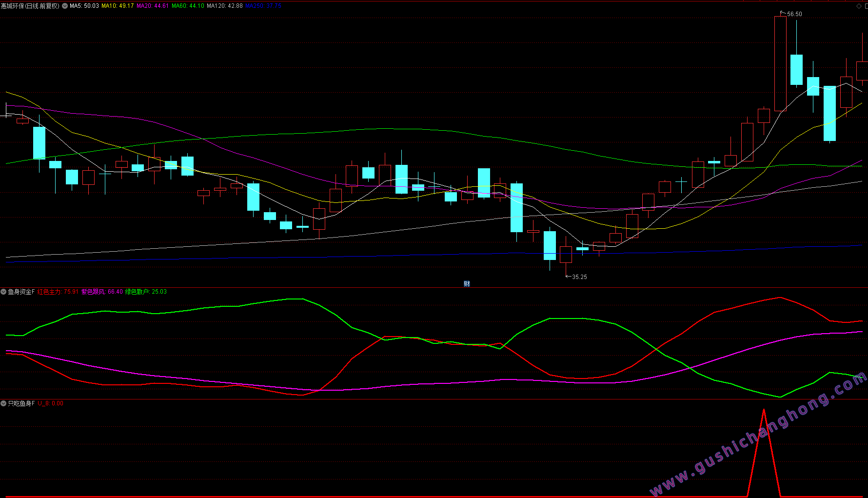Open the main chart indicator dropdown arrow
Viewport: 868px width, 498px height.
pos(65,6)
